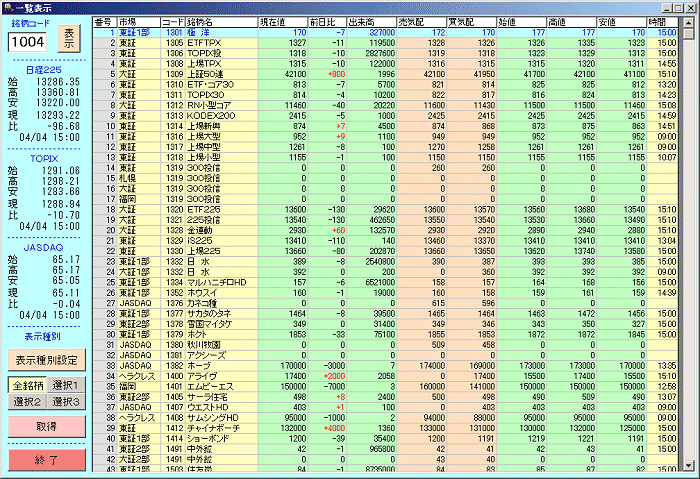Viewport: 700px width, 479px height.
Task: Click 前日比 value +800 in row 5
Action: click(x=336, y=74)
